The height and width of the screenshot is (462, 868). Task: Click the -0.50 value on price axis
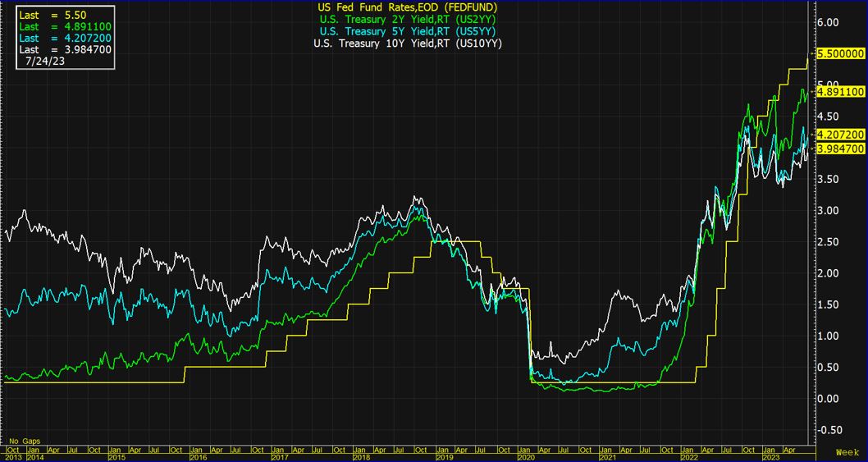[830, 429]
